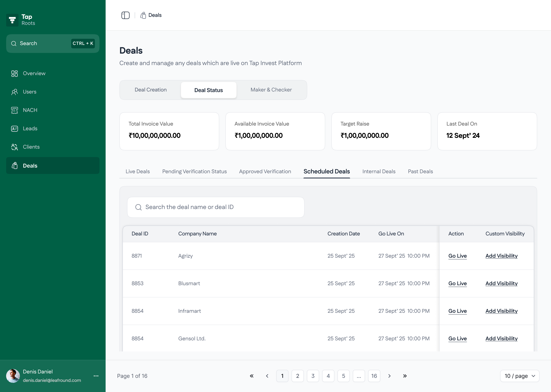Click deal ID 8871 cell

137,256
